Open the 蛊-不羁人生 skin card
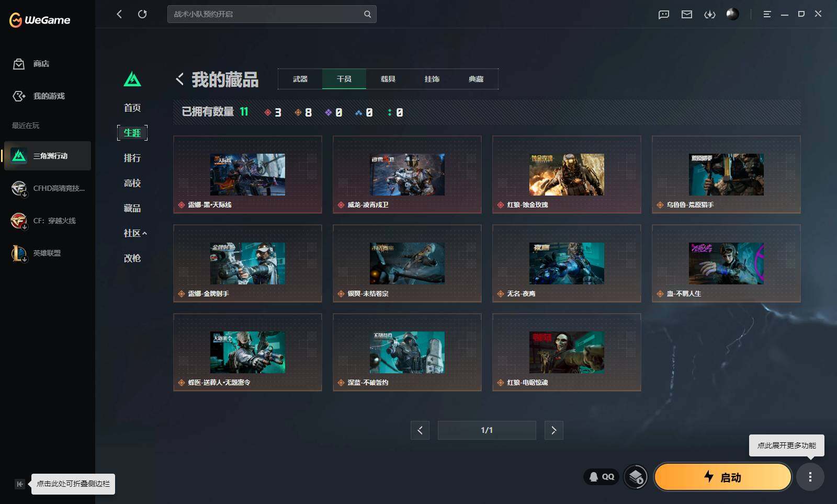Viewport: 837px width, 504px height. (726, 264)
